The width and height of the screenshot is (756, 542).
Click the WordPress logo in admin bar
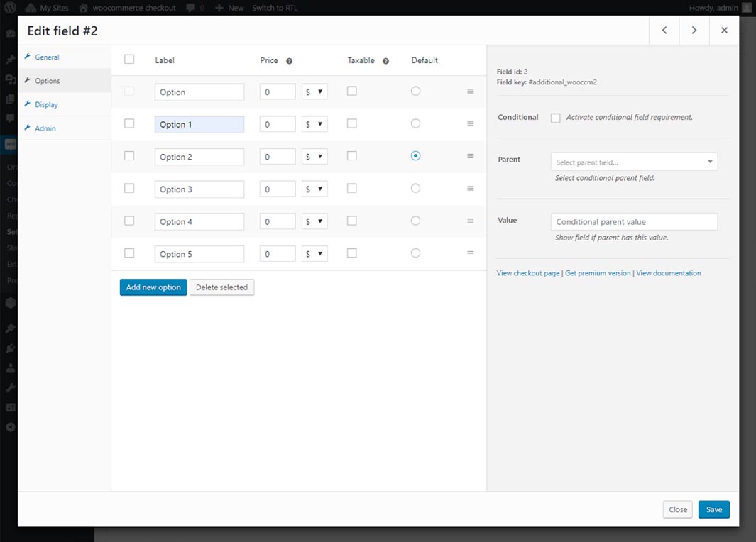pyautogui.click(x=10, y=8)
